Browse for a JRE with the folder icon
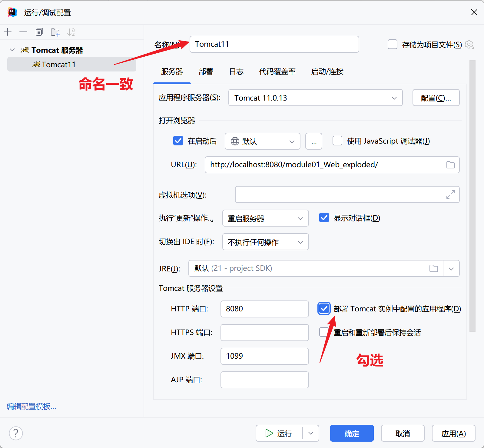This screenshot has width=484, height=448. (434, 268)
